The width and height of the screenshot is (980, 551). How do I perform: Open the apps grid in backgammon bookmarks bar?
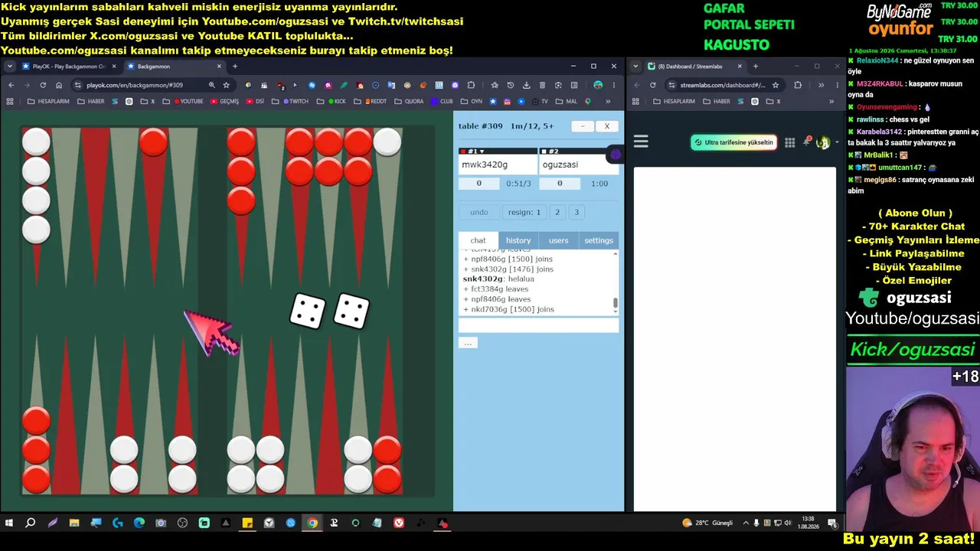point(11,101)
